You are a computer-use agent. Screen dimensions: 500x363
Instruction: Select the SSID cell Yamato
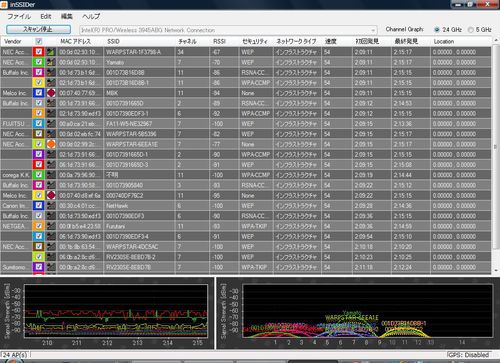pyautogui.click(x=139, y=62)
